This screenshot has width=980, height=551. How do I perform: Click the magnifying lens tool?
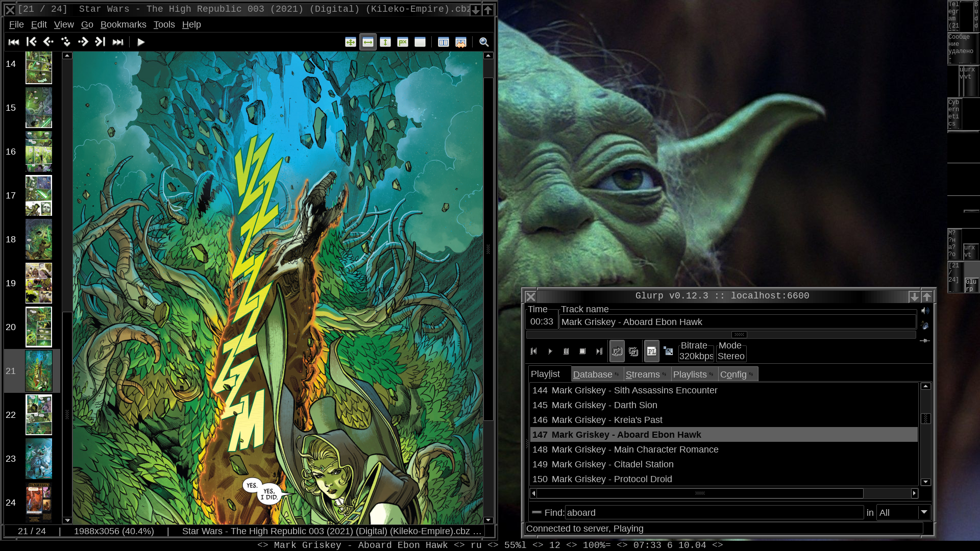[x=484, y=42]
